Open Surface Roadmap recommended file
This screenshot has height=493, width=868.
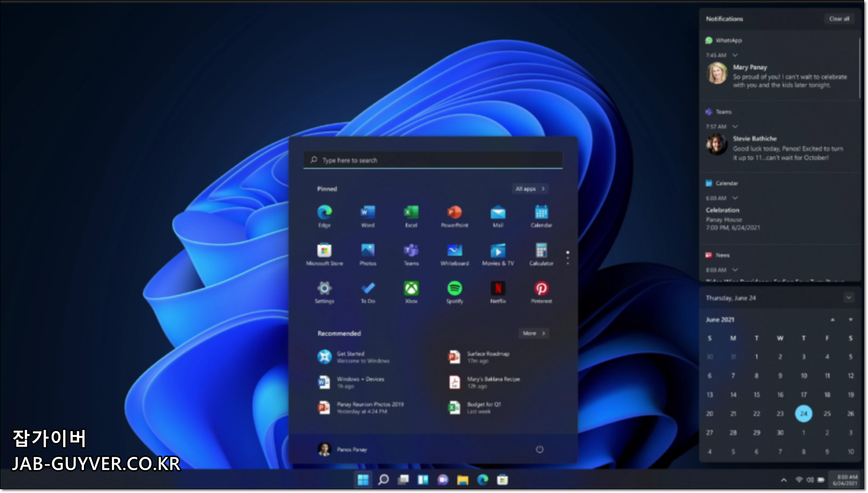pyautogui.click(x=479, y=357)
